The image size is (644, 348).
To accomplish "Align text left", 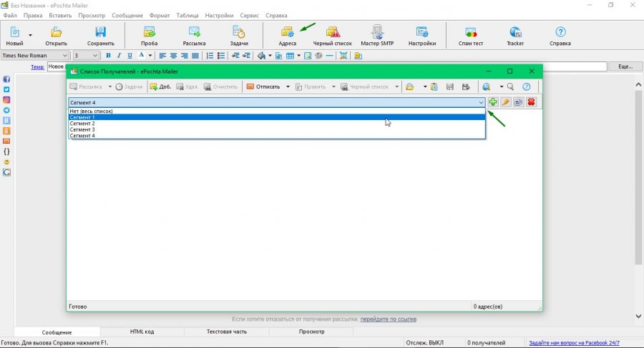I will tap(162, 56).
